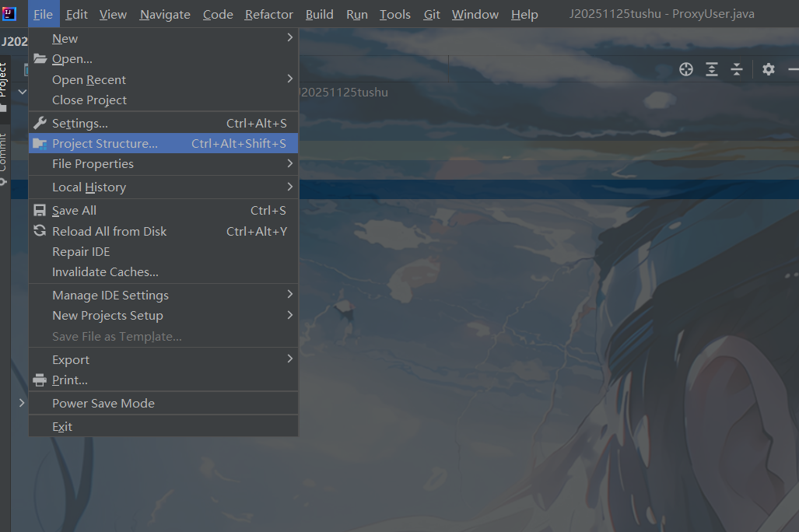Open the Git menu
The width and height of the screenshot is (799, 532).
pyautogui.click(x=432, y=14)
